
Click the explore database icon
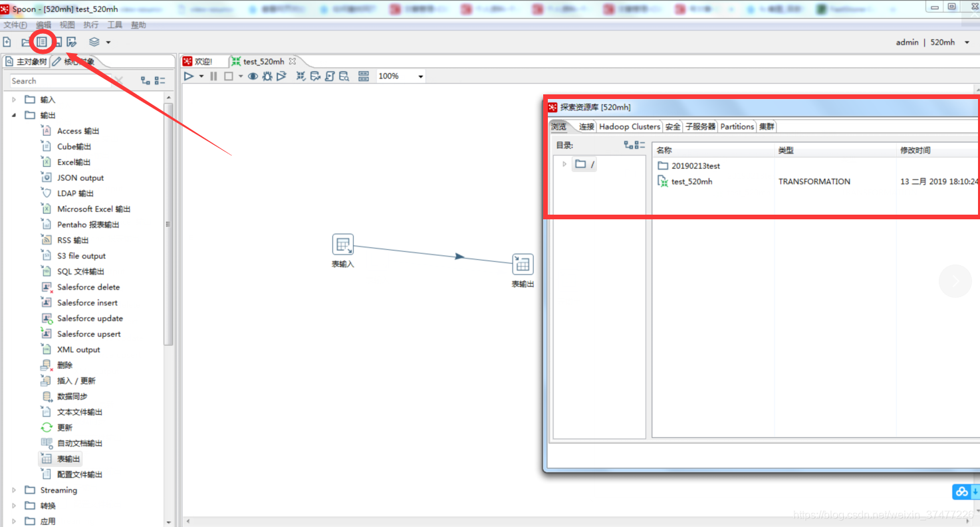point(344,76)
